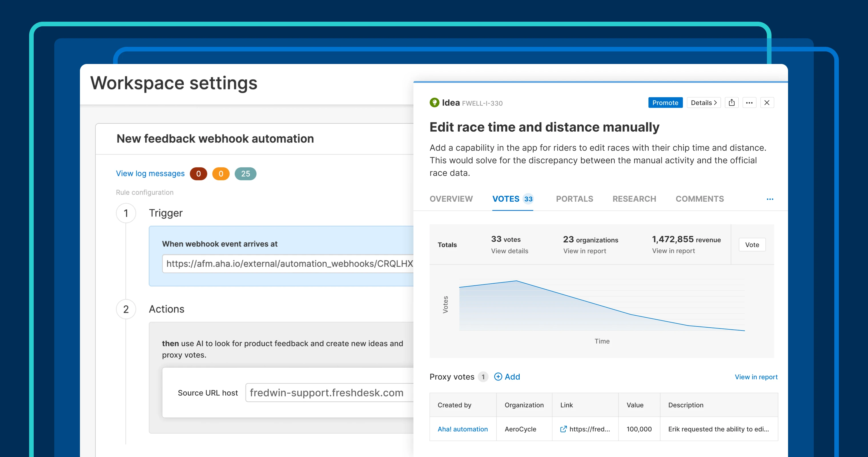Open the more options ellipsis on the idea
868x457 pixels.
point(750,103)
